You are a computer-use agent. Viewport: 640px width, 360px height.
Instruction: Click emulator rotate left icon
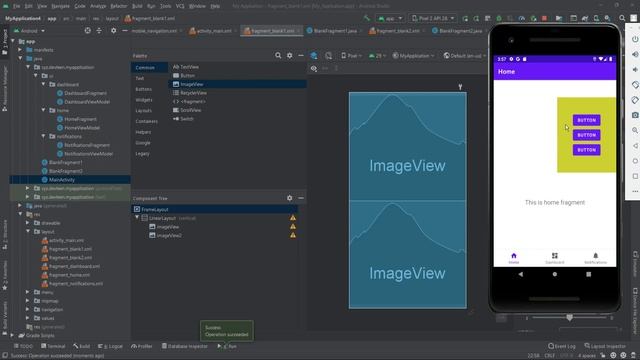coord(635,84)
